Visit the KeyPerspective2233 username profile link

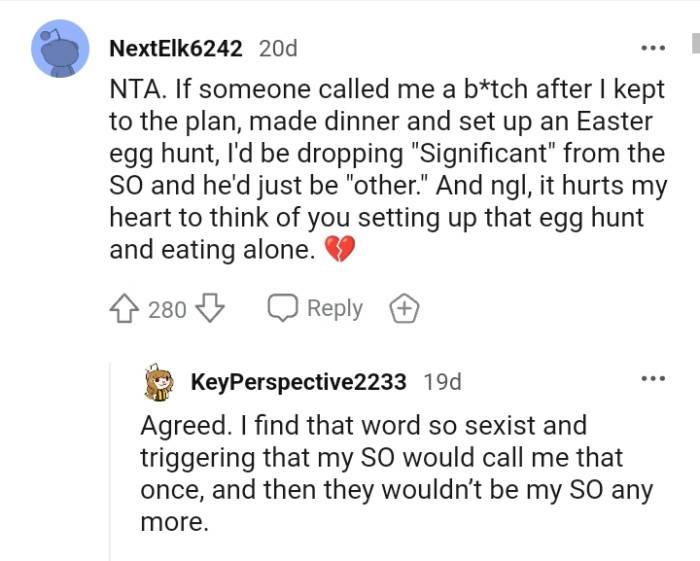(298, 381)
